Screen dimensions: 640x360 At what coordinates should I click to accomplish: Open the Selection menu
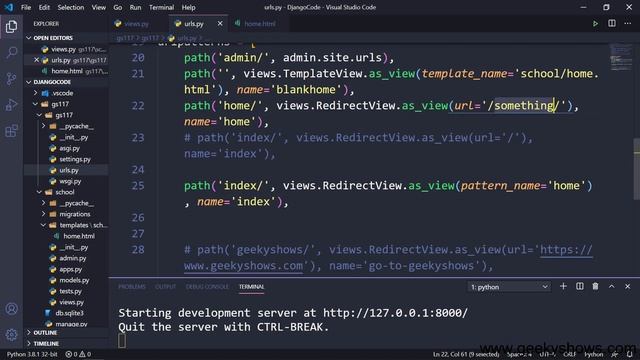point(71,7)
